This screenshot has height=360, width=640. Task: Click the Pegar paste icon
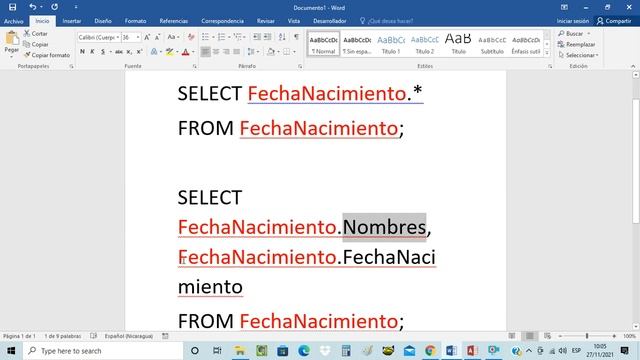pos(11,38)
